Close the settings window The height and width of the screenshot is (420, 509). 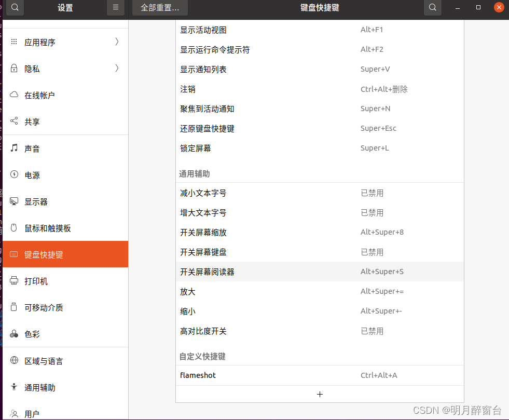pyautogui.click(x=499, y=7)
